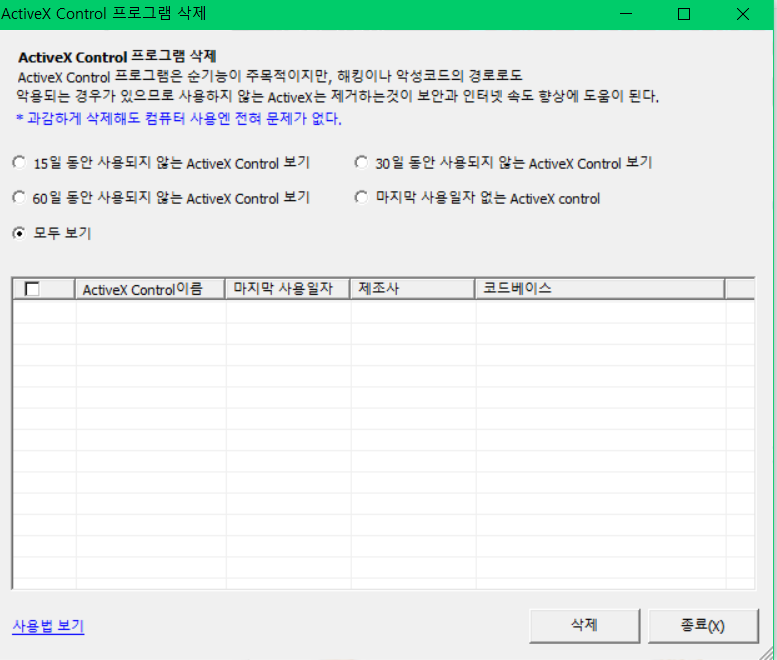
Task: Select the 모두 보기 radio button
Action: (19, 233)
